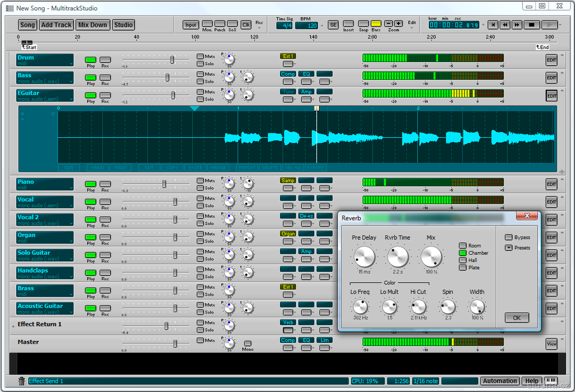
Task: Click the Bass track volume fader
Action: tap(167, 77)
